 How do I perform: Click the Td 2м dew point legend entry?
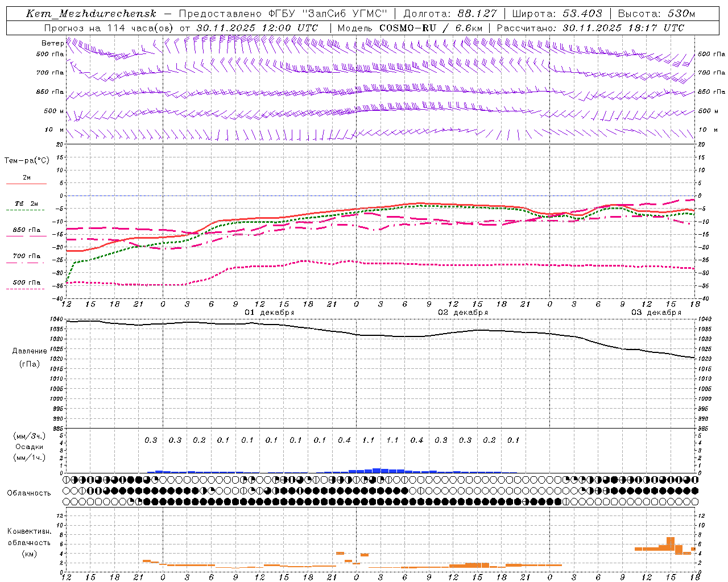tap(26, 203)
